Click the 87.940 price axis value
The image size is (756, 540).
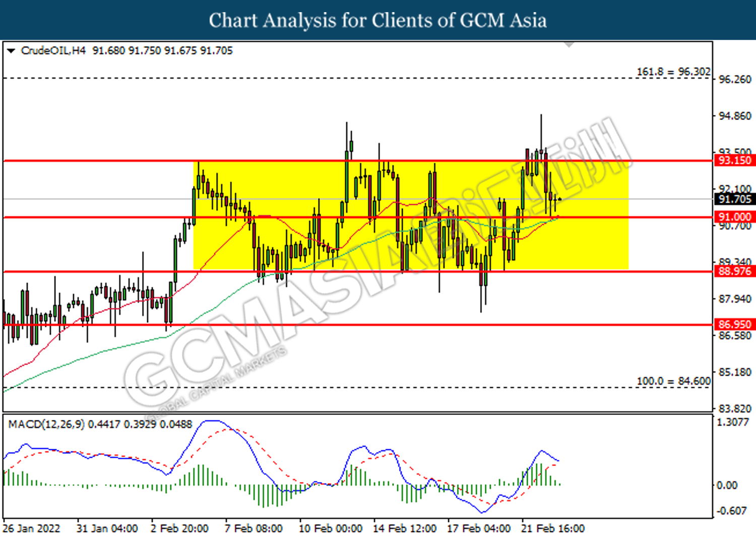[734, 299]
